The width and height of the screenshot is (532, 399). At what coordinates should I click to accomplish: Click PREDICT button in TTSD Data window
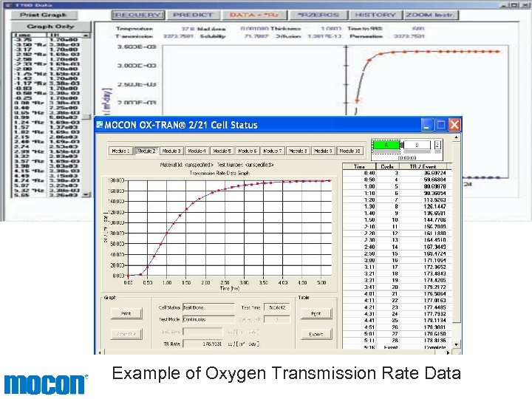(193, 15)
